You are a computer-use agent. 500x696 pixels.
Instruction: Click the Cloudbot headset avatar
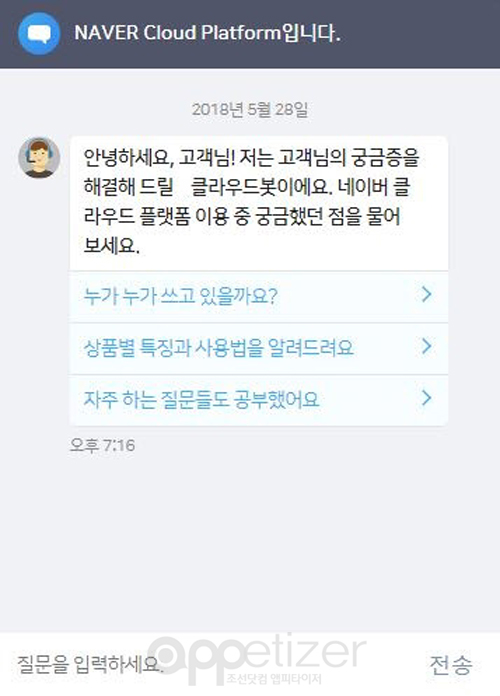click(x=39, y=158)
